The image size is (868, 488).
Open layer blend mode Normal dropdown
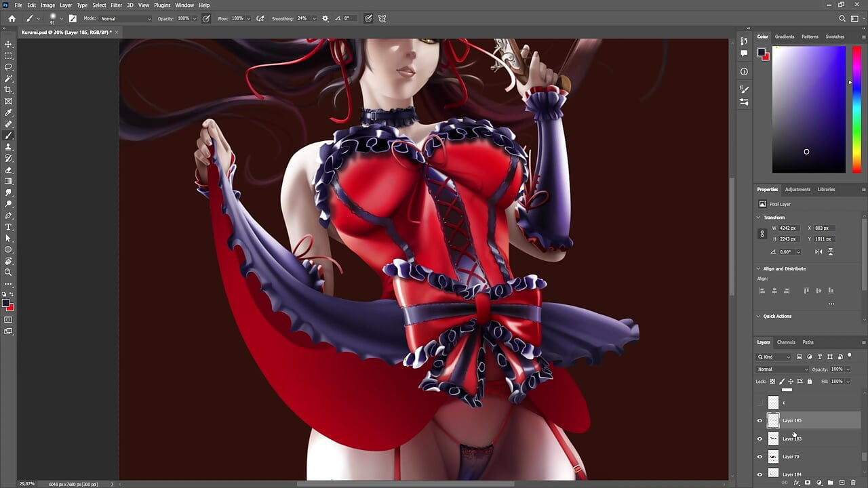(783, 369)
